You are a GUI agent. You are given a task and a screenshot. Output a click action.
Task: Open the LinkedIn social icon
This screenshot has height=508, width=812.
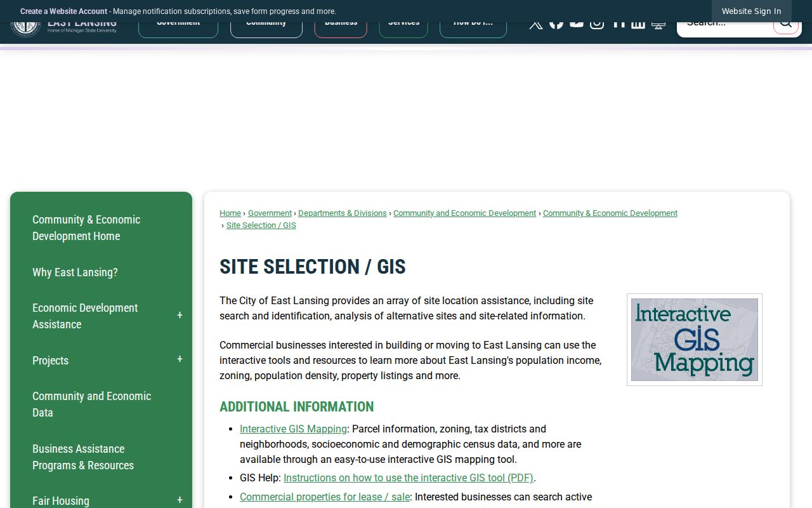[638, 25]
